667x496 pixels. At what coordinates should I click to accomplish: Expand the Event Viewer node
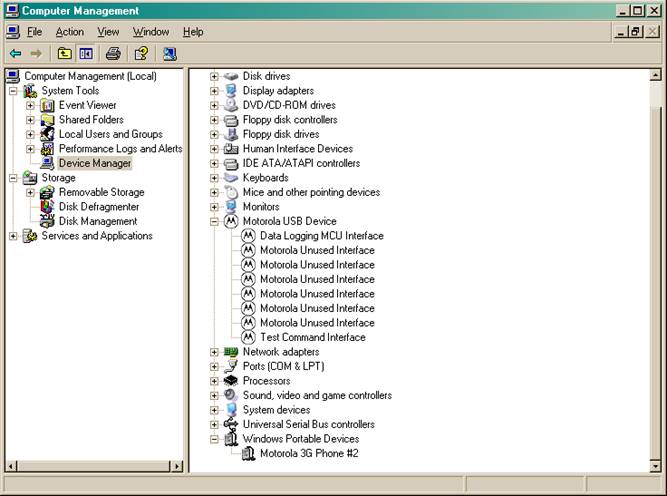click(30, 105)
